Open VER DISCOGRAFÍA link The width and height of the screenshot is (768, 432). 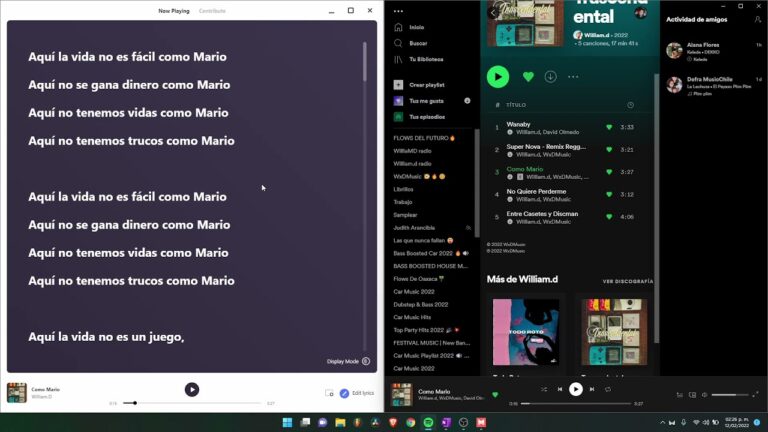(x=627, y=281)
